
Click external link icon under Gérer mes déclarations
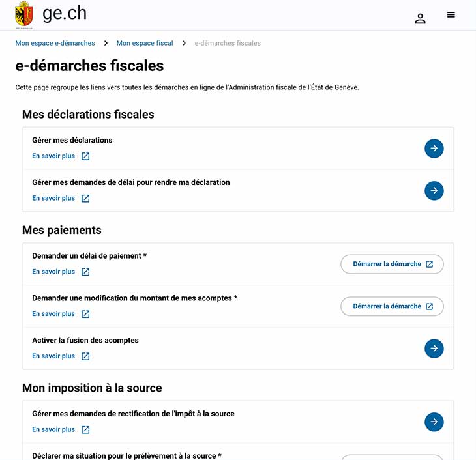(85, 156)
